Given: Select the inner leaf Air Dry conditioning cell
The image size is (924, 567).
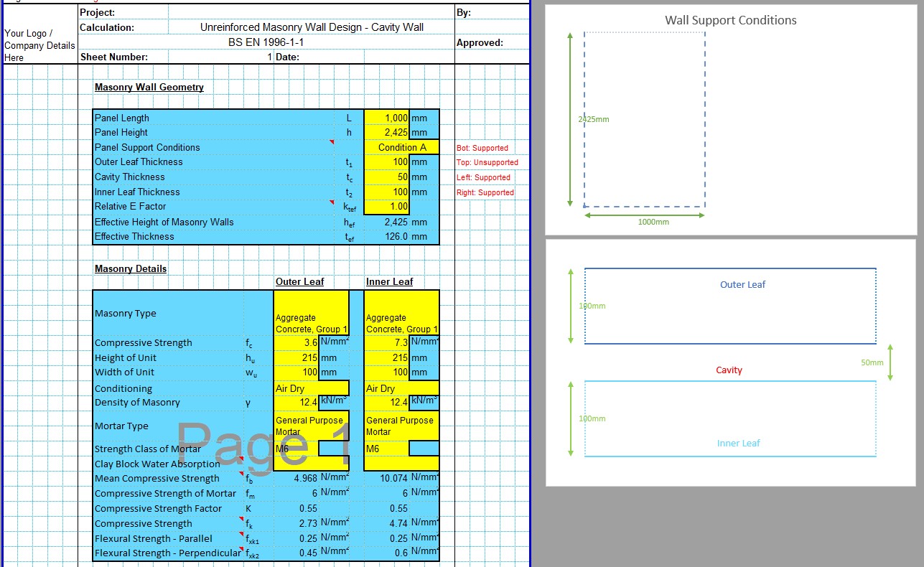Looking at the screenshot, I should [401, 387].
